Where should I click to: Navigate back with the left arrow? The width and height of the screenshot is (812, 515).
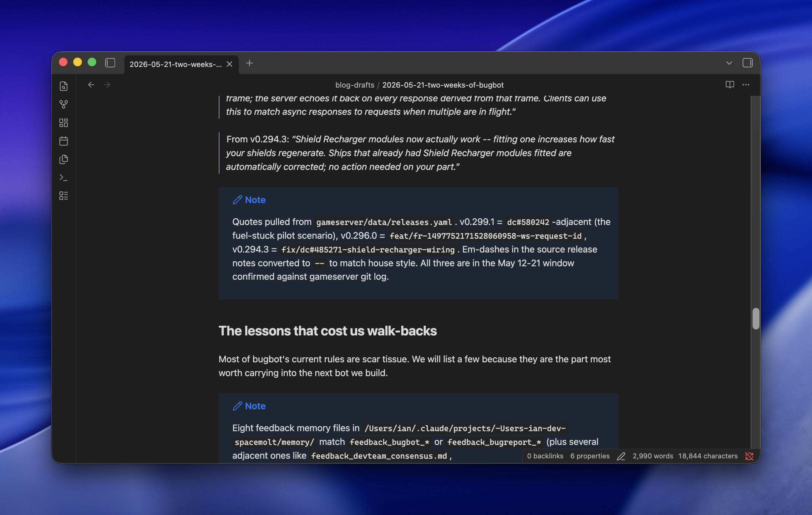91,85
